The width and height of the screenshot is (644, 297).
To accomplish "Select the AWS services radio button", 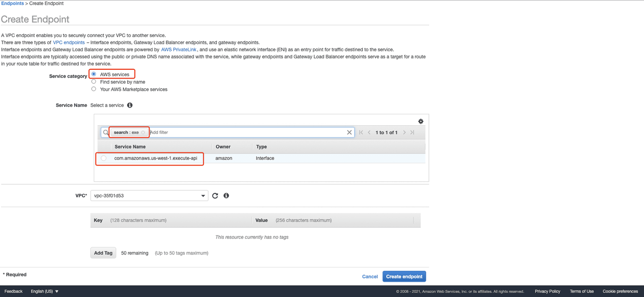I will click(x=94, y=74).
